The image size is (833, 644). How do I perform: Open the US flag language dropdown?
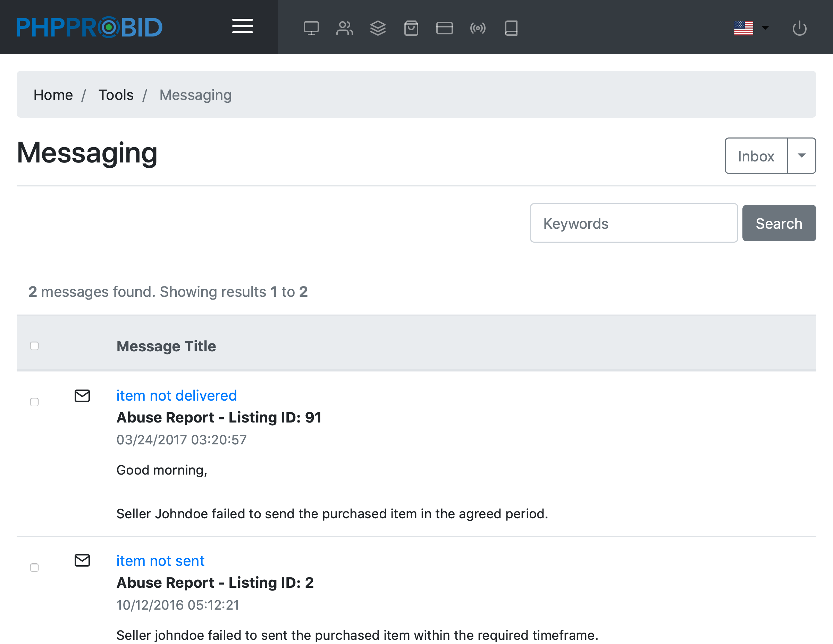pyautogui.click(x=751, y=28)
